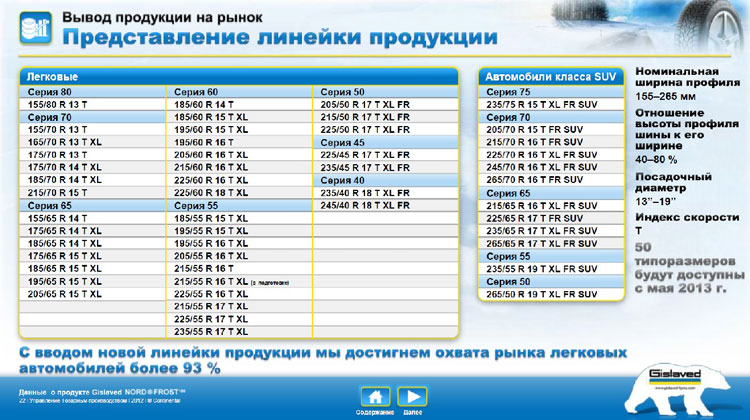The height and width of the screenshot is (420, 750).
Task: Click the Серия 40 heading
Action: 386,180
